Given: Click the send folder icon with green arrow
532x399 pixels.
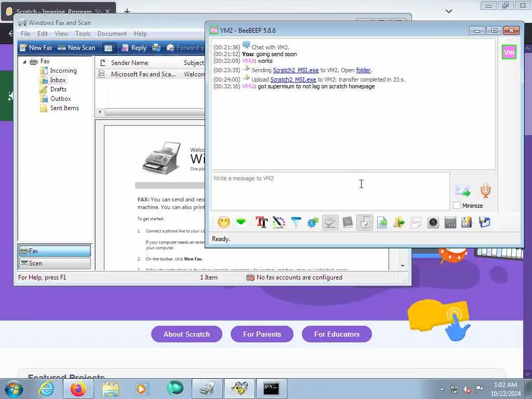Looking at the screenshot, I should (x=399, y=222).
